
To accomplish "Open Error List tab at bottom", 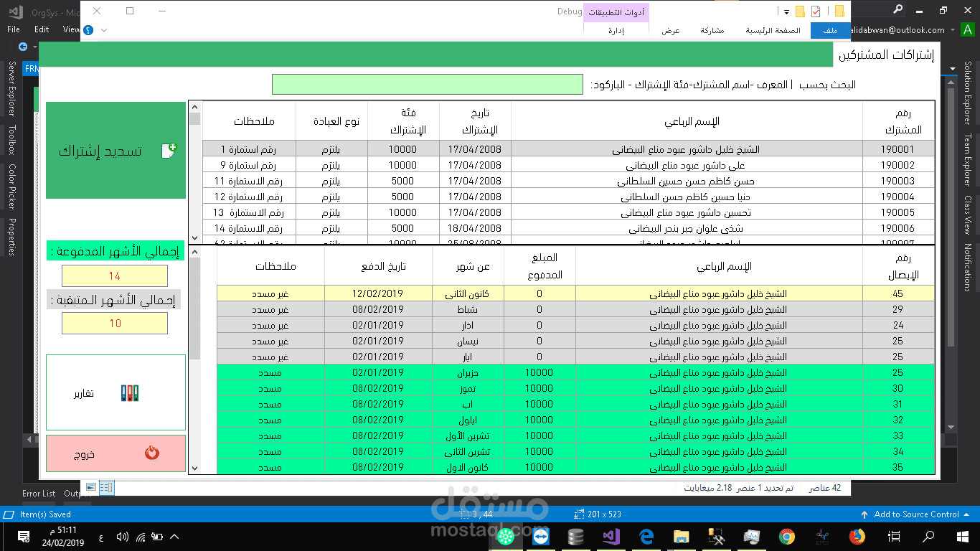I will click(39, 494).
